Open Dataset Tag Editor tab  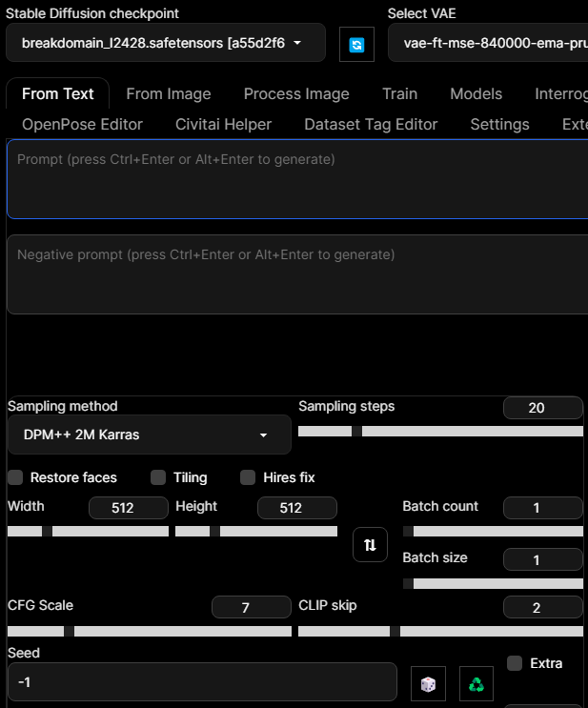371,124
